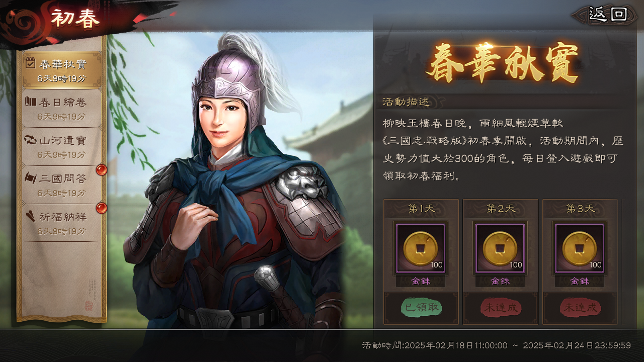
Task: Click the 未達成 button under day 2
Action: pyautogui.click(x=501, y=308)
